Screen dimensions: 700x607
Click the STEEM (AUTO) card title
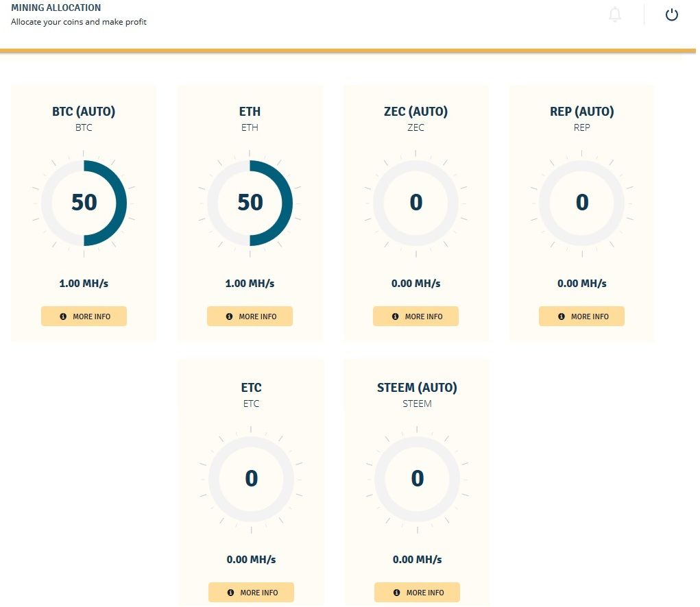417,388
